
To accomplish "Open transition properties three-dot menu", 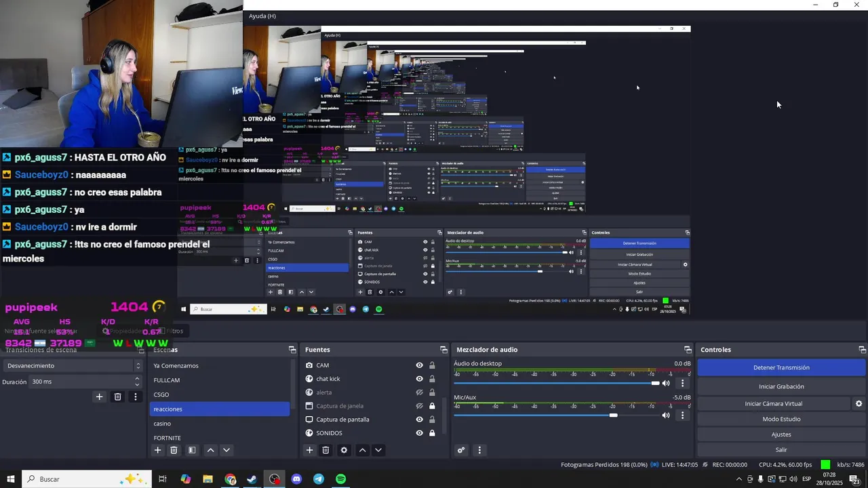I will tap(136, 396).
